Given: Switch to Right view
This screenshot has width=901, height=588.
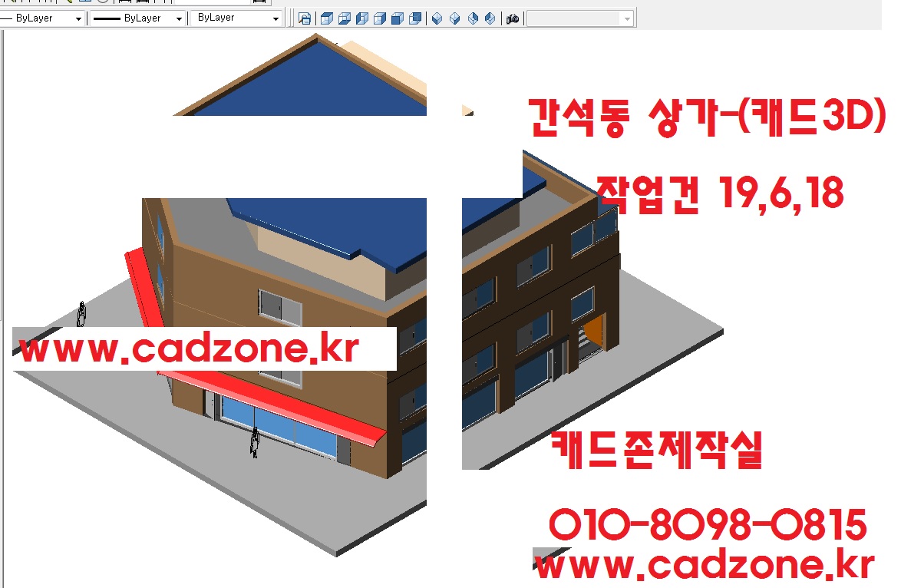Looking at the screenshot, I should tap(379, 18).
